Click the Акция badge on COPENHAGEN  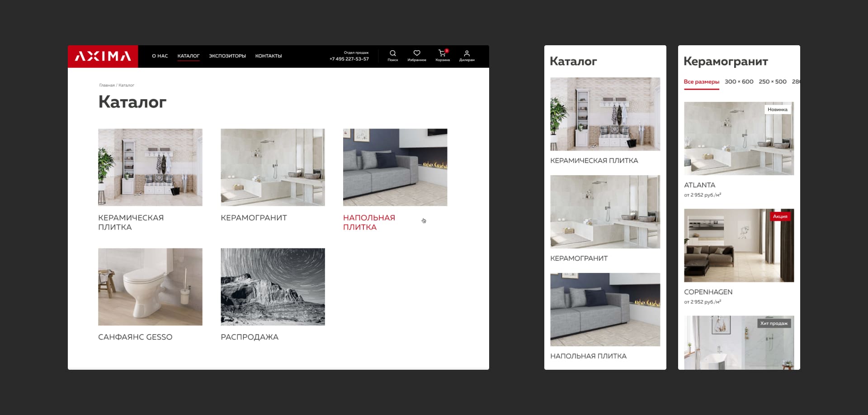point(780,216)
